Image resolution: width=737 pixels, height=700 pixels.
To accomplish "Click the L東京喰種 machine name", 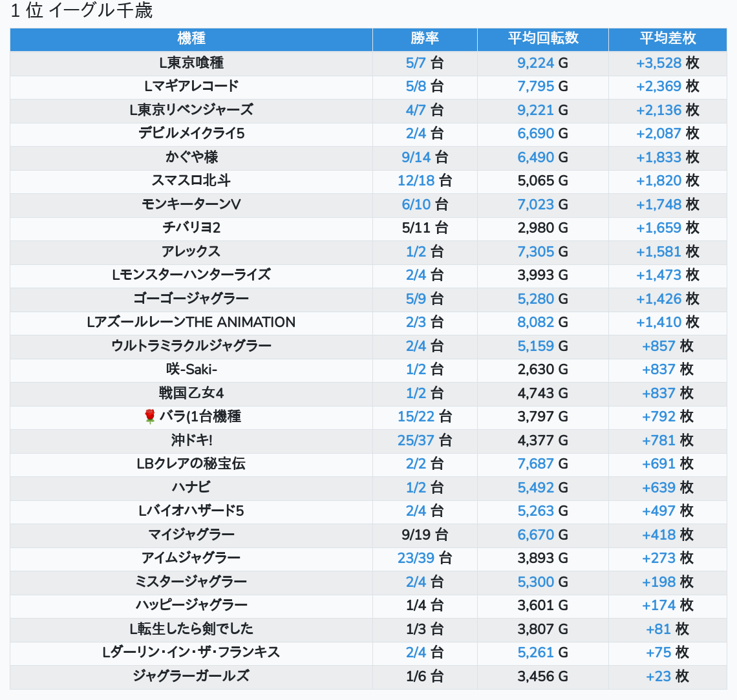I will [x=191, y=63].
